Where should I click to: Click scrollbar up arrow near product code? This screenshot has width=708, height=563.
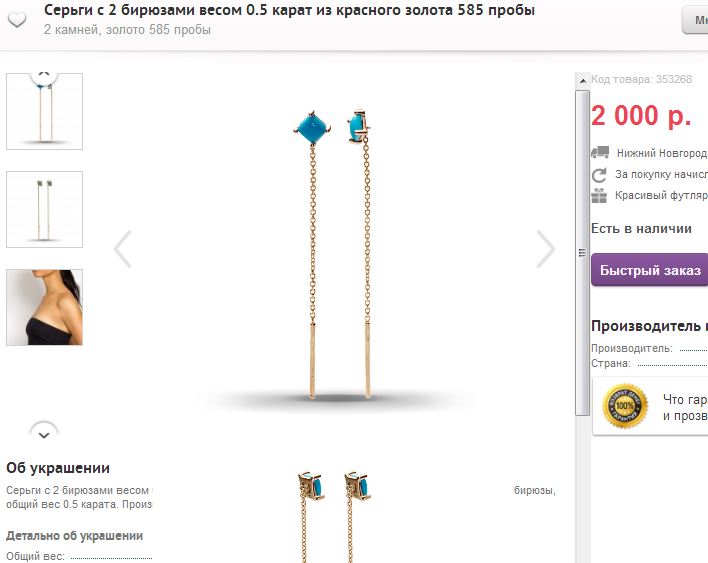point(582,81)
